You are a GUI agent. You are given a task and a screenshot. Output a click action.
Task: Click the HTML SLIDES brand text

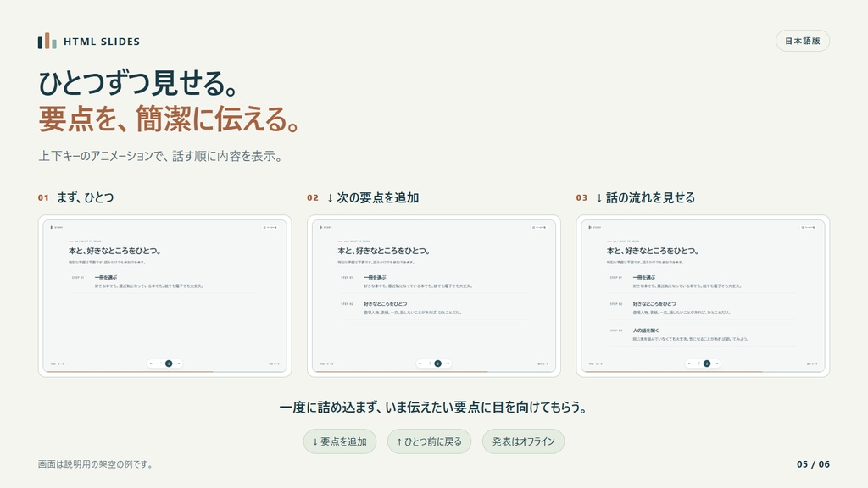(x=102, y=42)
